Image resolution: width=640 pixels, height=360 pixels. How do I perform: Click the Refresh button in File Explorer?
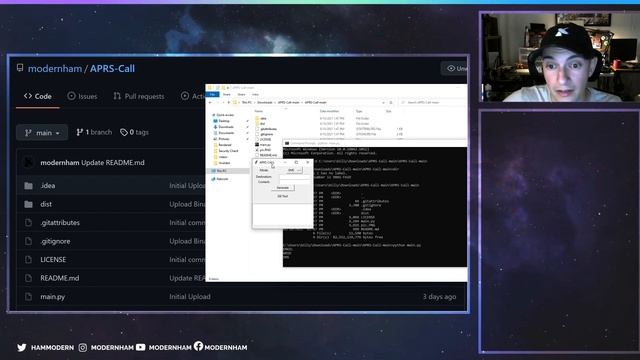click(x=391, y=102)
